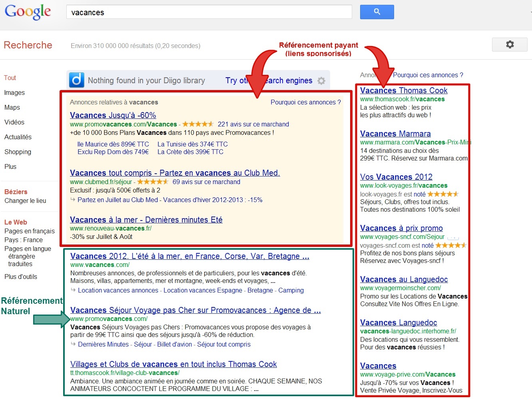The height and width of the screenshot is (399, 532).
Task: Open 69 avis sur ce marchand
Action: 206,182
